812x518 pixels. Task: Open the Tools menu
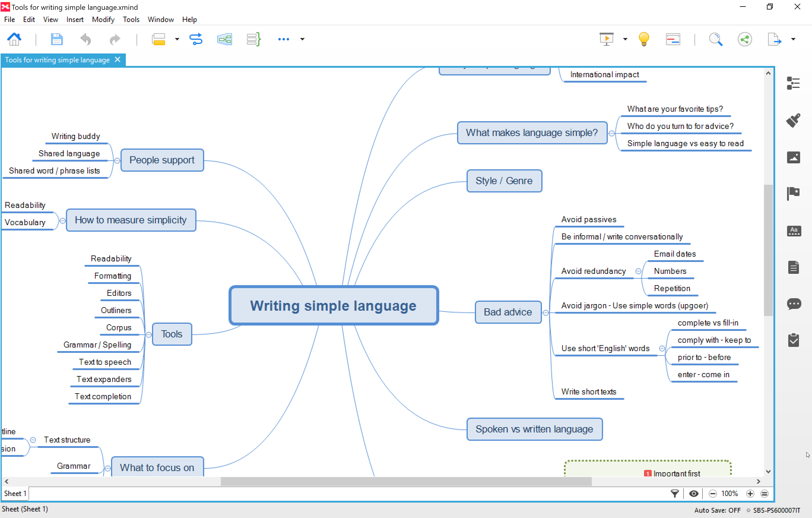click(131, 20)
